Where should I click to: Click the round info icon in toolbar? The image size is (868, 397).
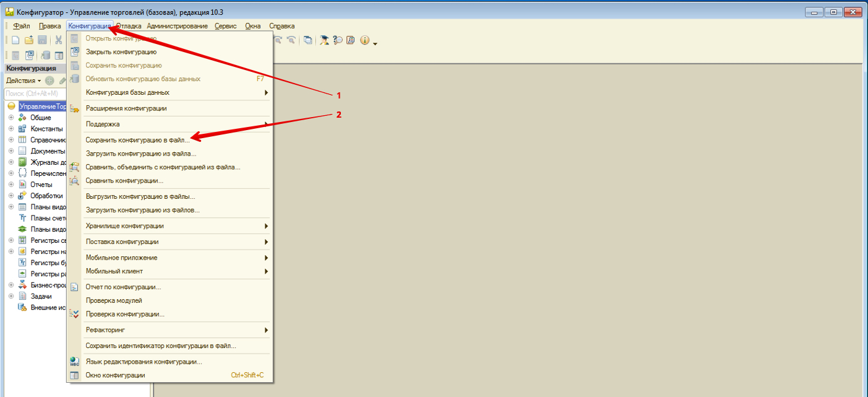(364, 40)
